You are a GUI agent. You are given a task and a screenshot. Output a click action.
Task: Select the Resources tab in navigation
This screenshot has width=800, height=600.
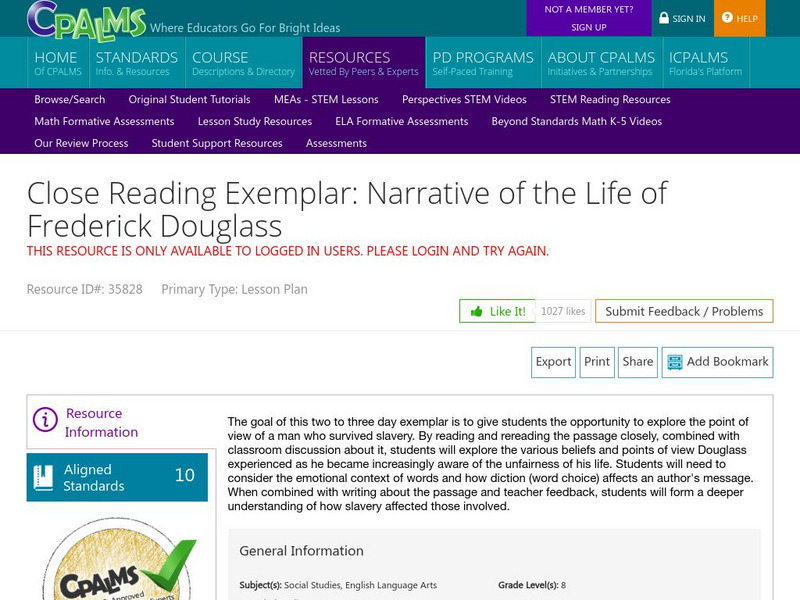click(x=363, y=63)
